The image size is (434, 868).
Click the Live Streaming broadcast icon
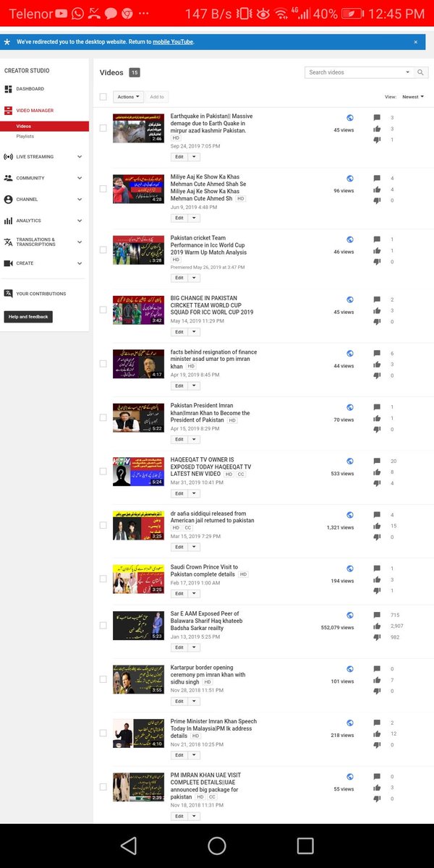tap(9, 156)
